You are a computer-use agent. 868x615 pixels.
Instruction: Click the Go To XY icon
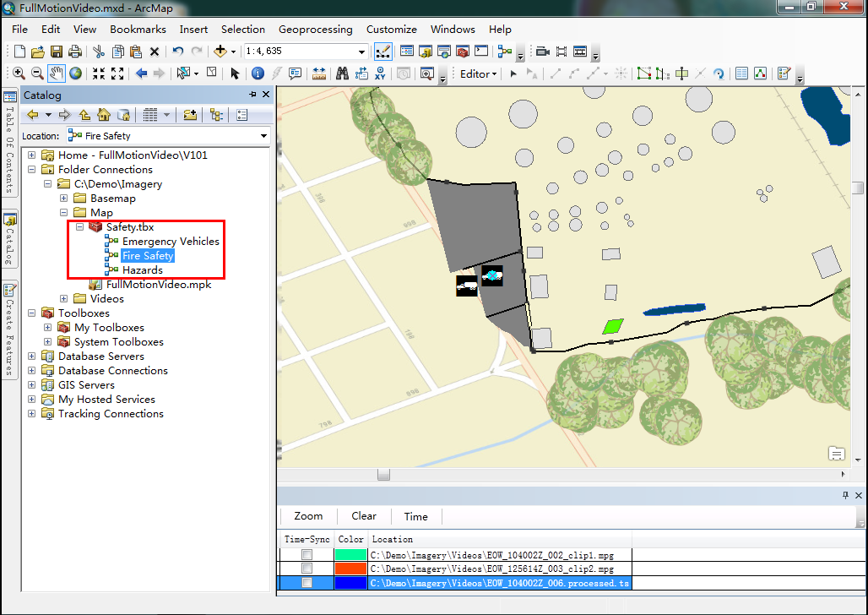coord(380,73)
